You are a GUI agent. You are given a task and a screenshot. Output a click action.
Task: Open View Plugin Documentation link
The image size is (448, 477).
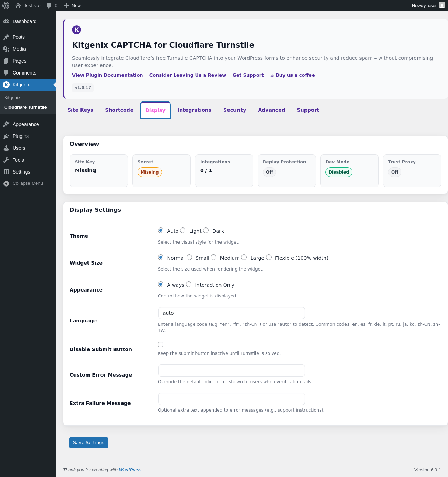click(x=107, y=75)
